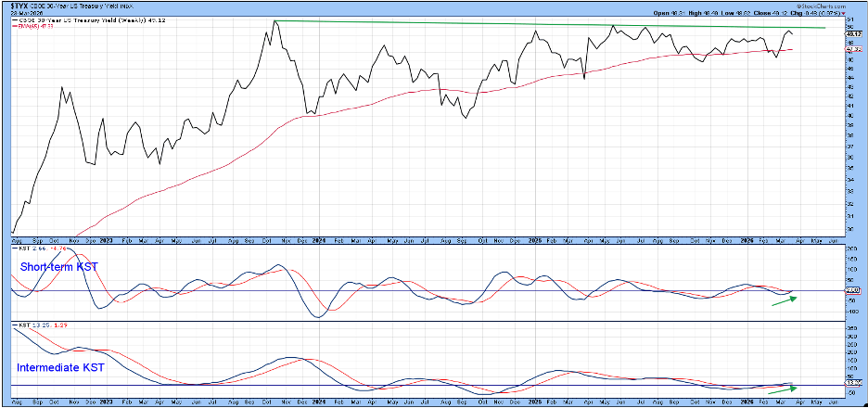
Task: Click the 'Close' value in the header
Action: pyautogui.click(x=779, y=13)
